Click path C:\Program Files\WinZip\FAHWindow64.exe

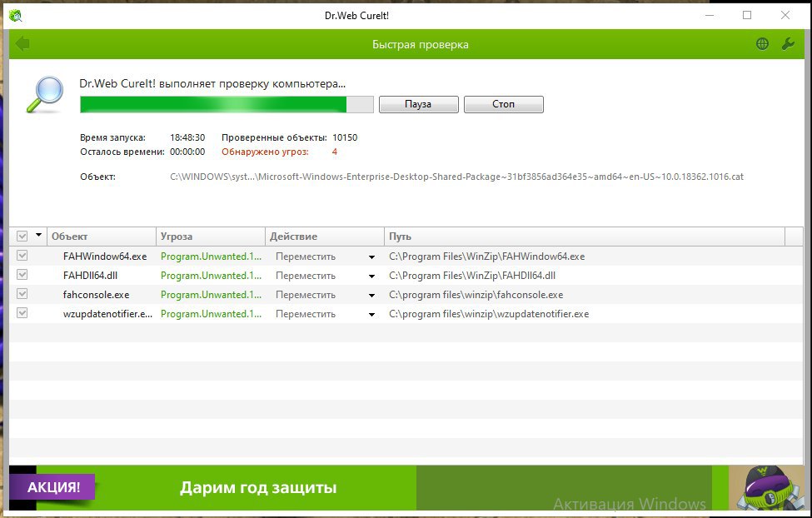pos(487,257)
